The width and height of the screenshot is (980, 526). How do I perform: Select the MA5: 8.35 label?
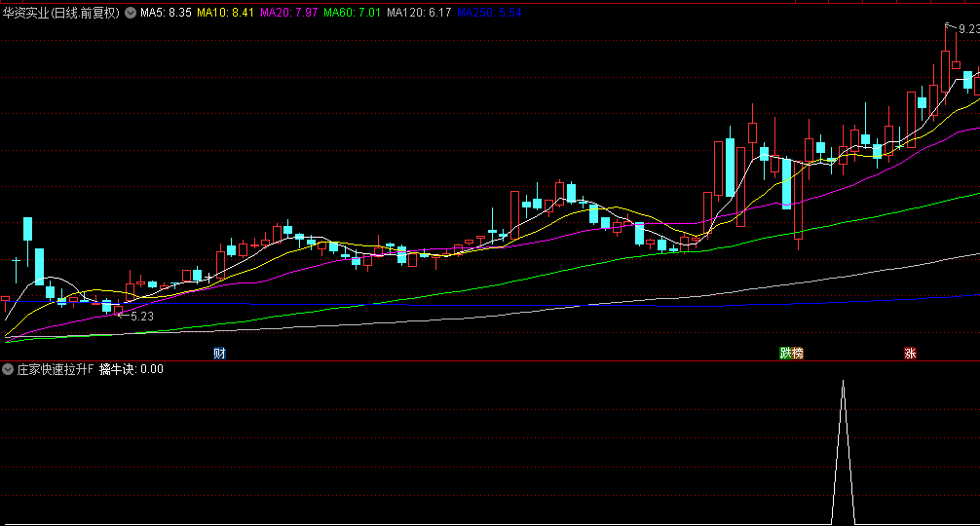coord(166,13)
